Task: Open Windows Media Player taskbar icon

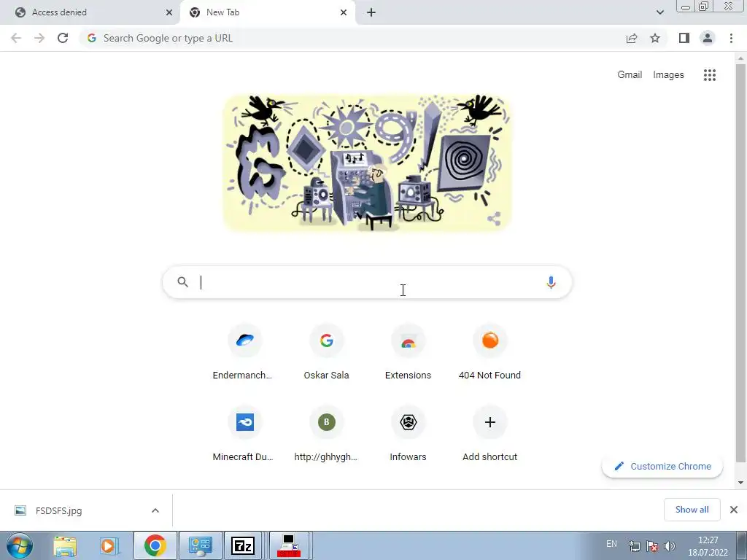Action: [x=109, y=546]
